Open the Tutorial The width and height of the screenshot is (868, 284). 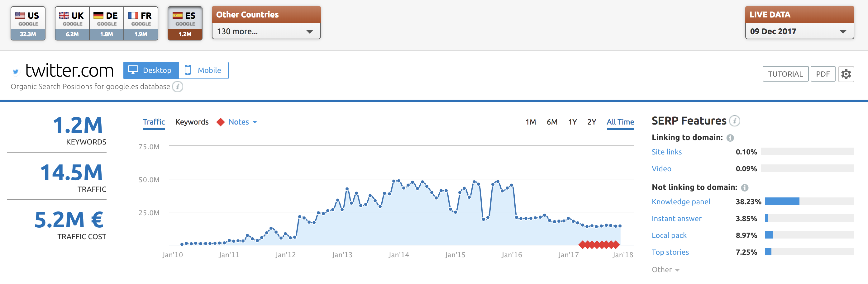point(785,74)
